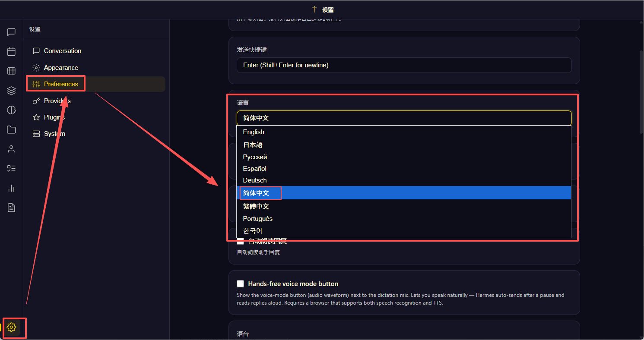Choose English from the language list

click(404, 132)
